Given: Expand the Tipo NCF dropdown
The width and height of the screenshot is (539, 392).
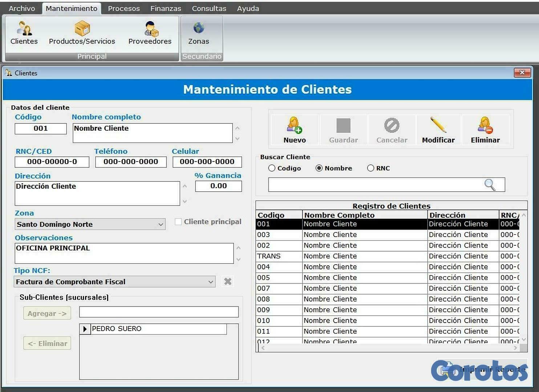Looking at the screenshot, I should point(210,282).
